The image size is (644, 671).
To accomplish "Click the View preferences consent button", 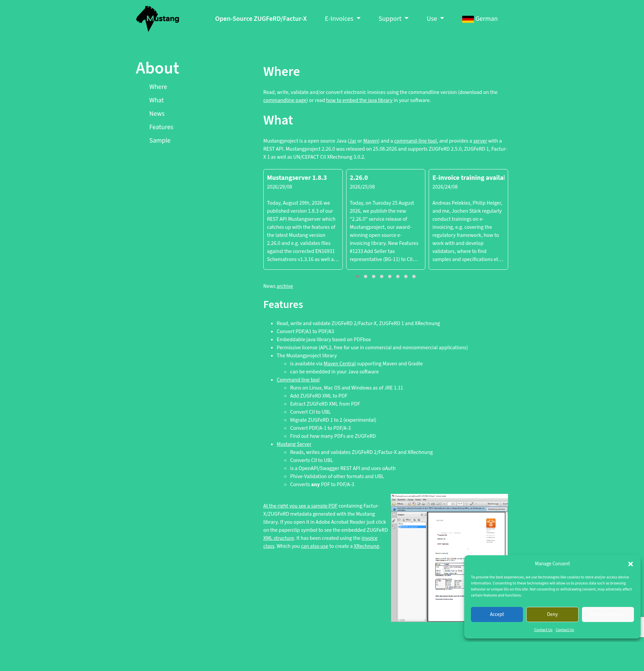I will tap(608, 614).
